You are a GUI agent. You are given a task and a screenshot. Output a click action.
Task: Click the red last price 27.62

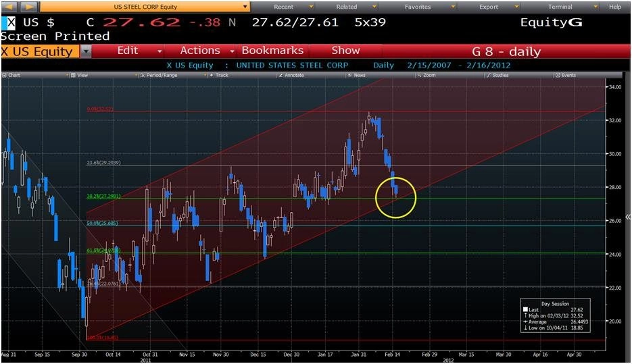point(141,22)
